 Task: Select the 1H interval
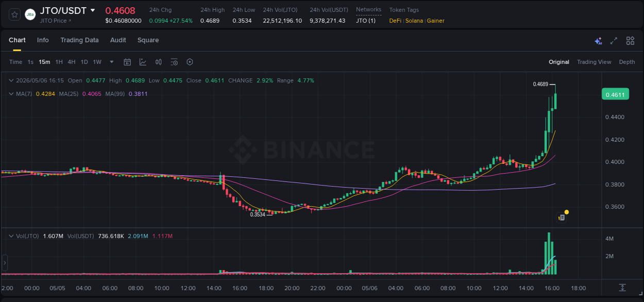59,62
